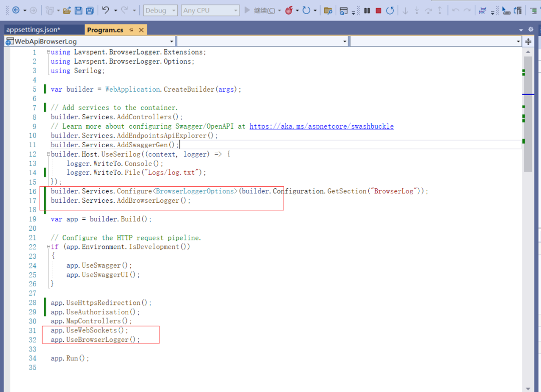Click the Navigate Backward arrow icon
The height and width of the screenshot is (392, 541).
click(16, 11)
